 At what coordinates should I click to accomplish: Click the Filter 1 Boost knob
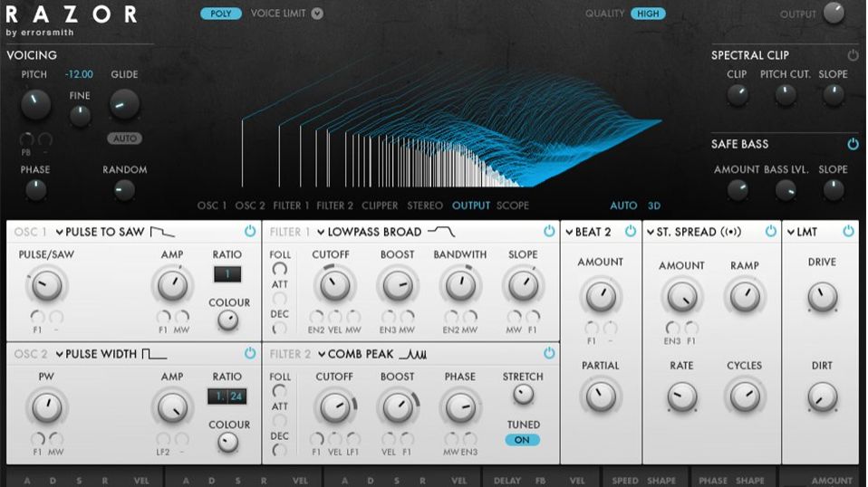398,286
